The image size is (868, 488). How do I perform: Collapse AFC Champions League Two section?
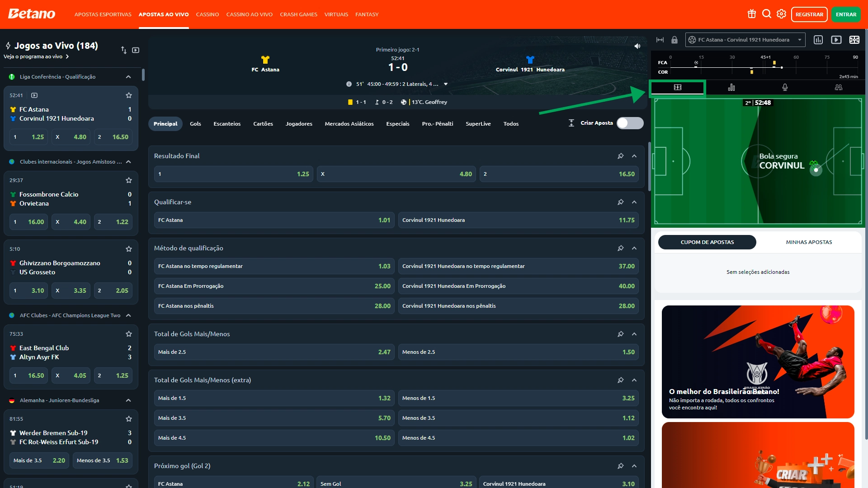(128, 315)
